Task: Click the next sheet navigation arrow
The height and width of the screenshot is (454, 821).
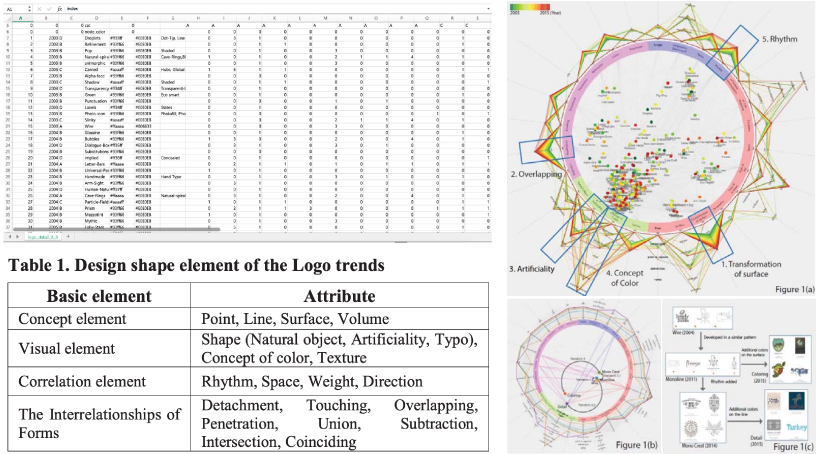Action: [19, 237]
